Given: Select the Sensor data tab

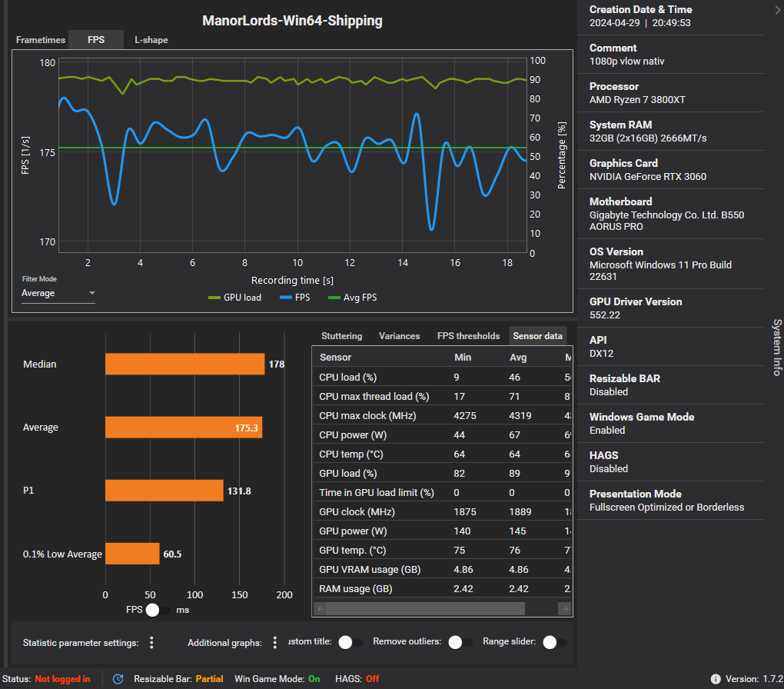Looking at the screenshot, I should pos(537,336).
